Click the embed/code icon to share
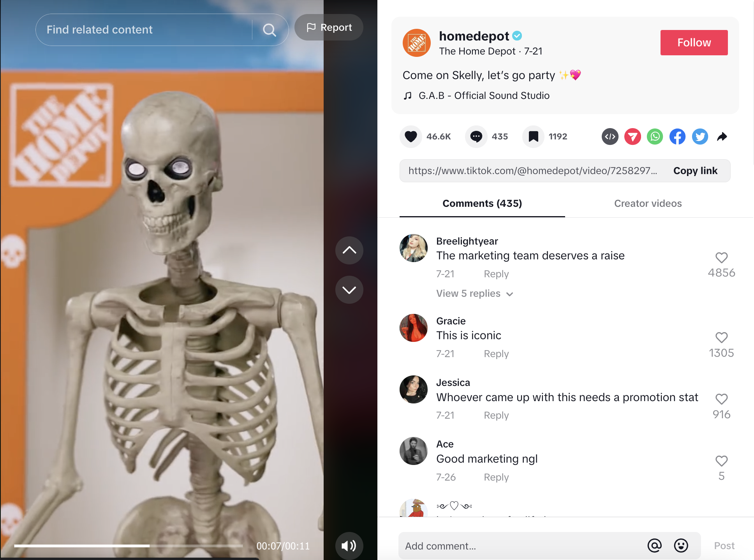This screenshot has width=754, height=560. [x=610, y=136]
